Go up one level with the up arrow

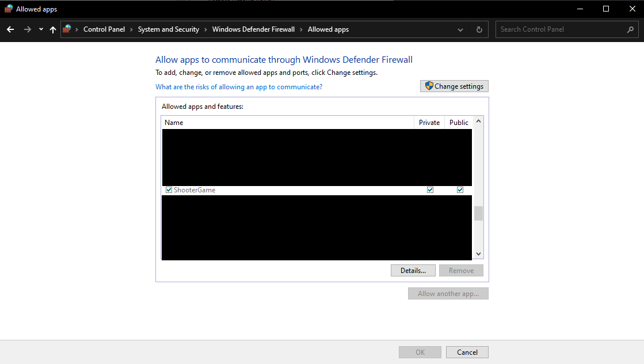tap(52, 29)
